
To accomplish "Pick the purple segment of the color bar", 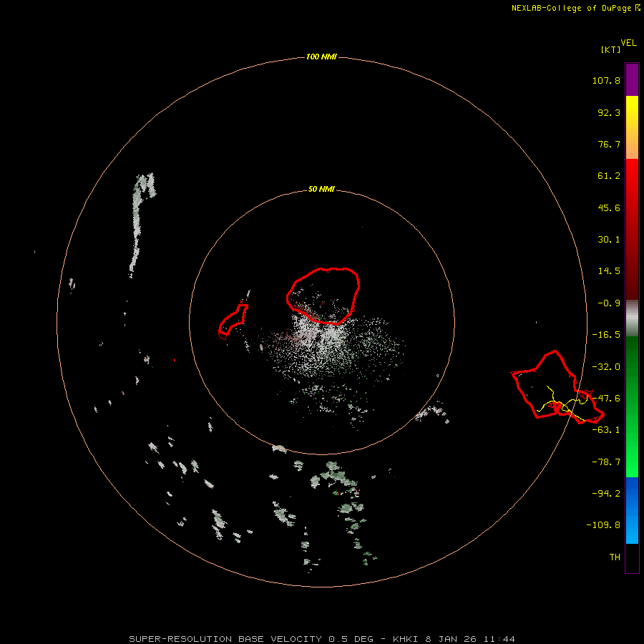I will pos(632,79).
